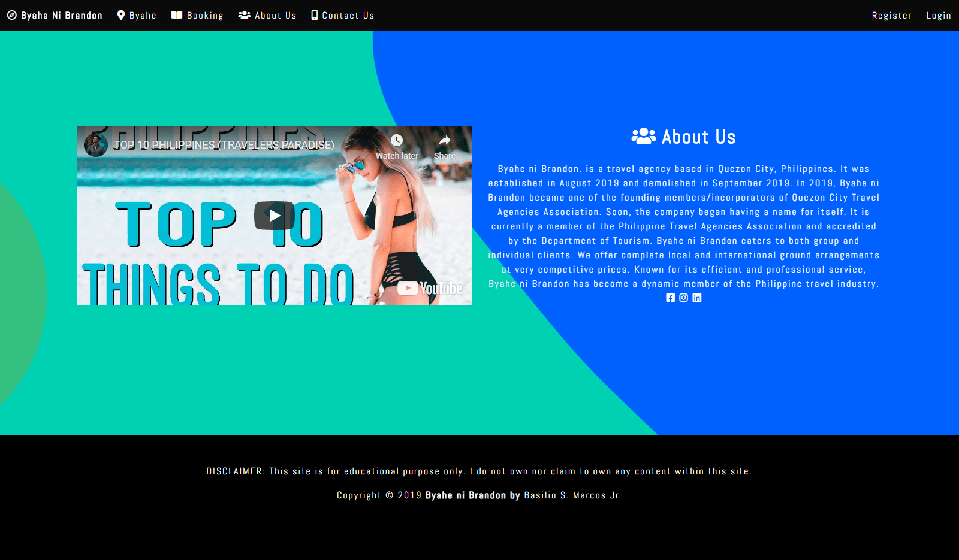This screenshot has height=560, width=959.
Task: Click the compass icon beside Byahe Ni Brandon
Action: [11, 16]
